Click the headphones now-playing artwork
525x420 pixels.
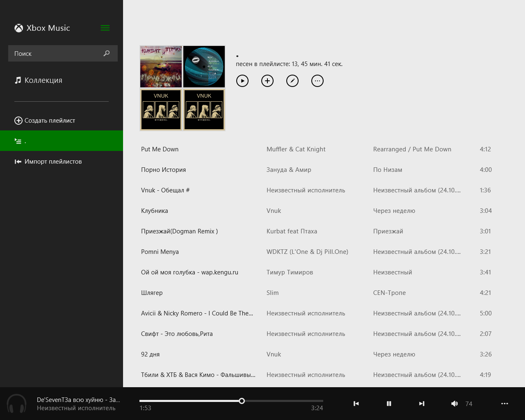click(17, 404)
